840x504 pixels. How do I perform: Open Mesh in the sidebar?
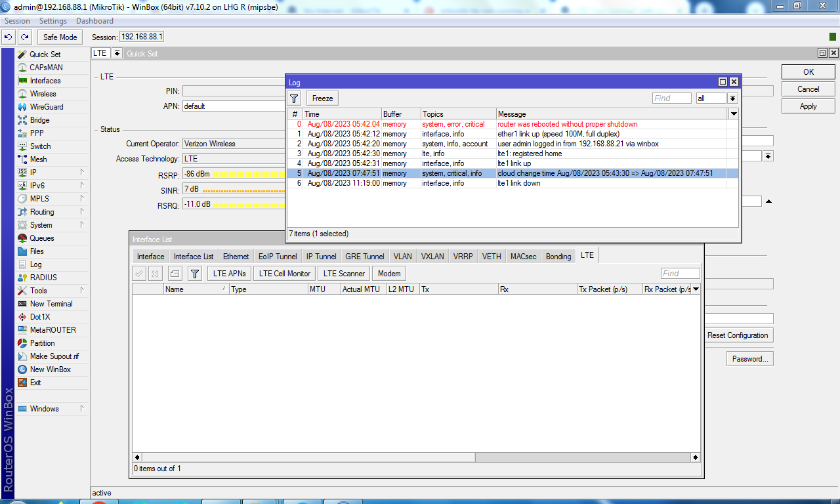(38, 159)
